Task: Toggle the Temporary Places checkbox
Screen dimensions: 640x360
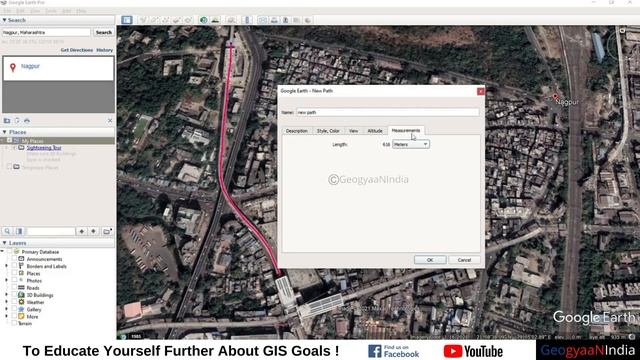Action: (9, 167)
